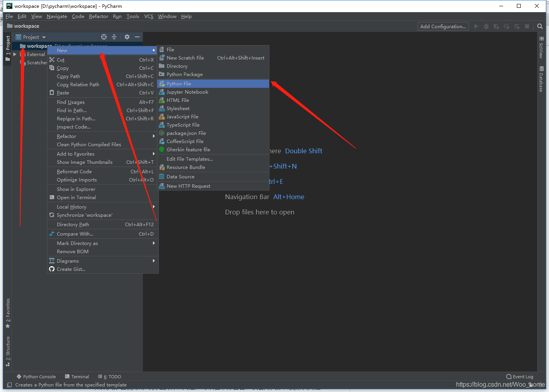Open the New submenu entry

click(x=103, y=51)
